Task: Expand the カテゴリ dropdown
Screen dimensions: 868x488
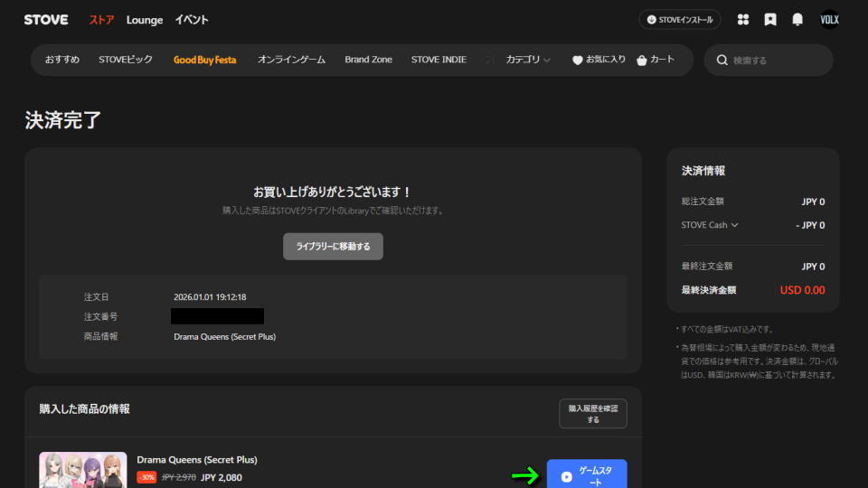Action: (x=528, y=60)
